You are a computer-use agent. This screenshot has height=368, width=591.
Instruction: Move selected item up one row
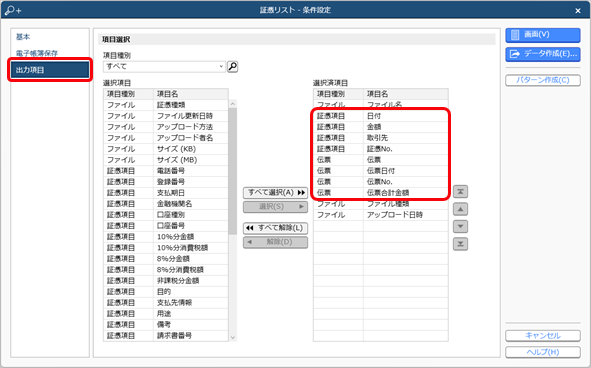pyautogui.click(x=460, y=209)
